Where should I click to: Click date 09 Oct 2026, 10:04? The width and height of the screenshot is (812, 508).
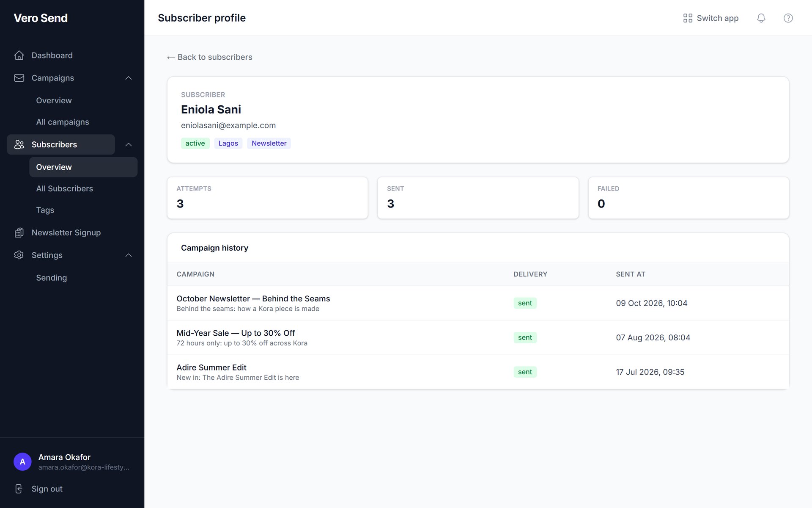651,303
